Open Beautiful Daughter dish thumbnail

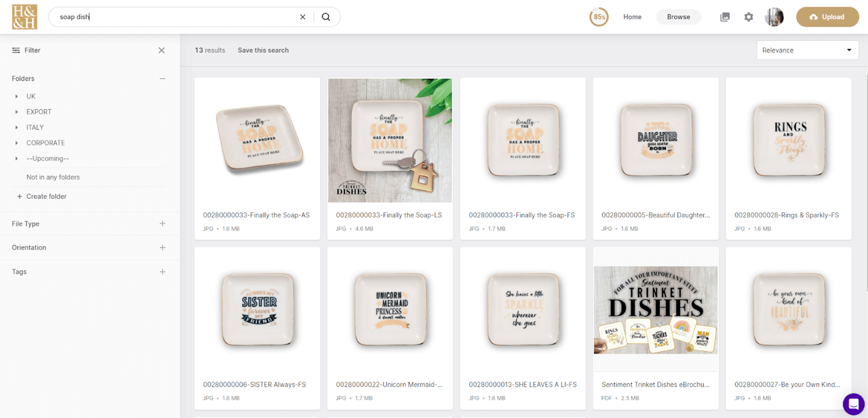655,140
